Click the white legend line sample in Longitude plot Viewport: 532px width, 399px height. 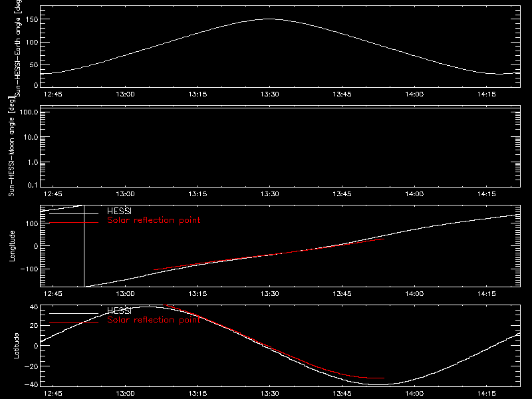tap(74, 213)
